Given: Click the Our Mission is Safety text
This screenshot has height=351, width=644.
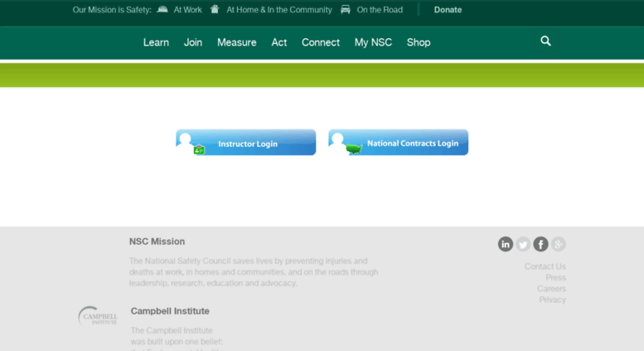Looking at the screenshot, I should coord(112,10).
